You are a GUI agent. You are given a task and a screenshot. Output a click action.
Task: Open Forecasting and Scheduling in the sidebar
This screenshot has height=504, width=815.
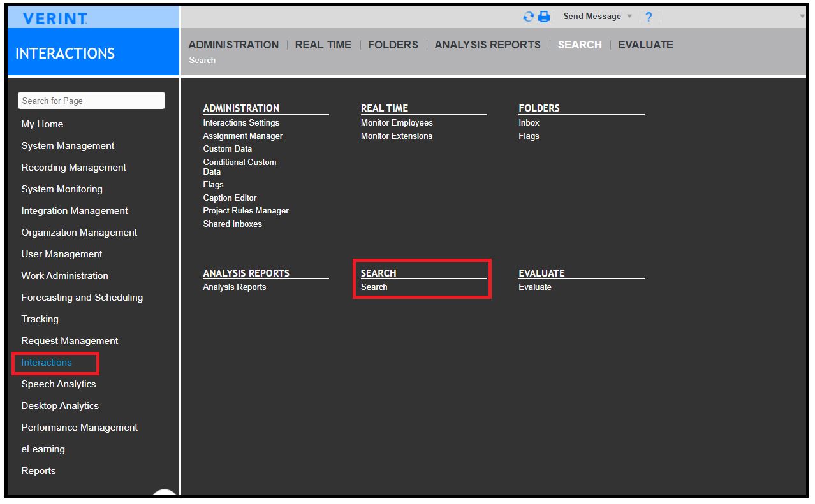coord(82,298)
